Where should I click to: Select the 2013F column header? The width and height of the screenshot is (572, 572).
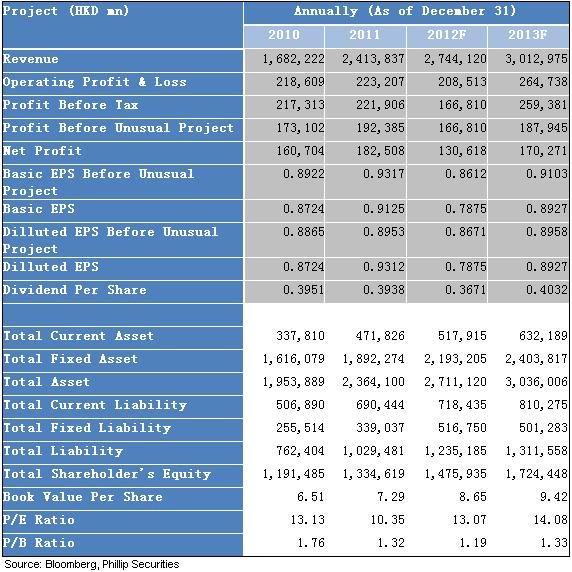pos(527,35)
